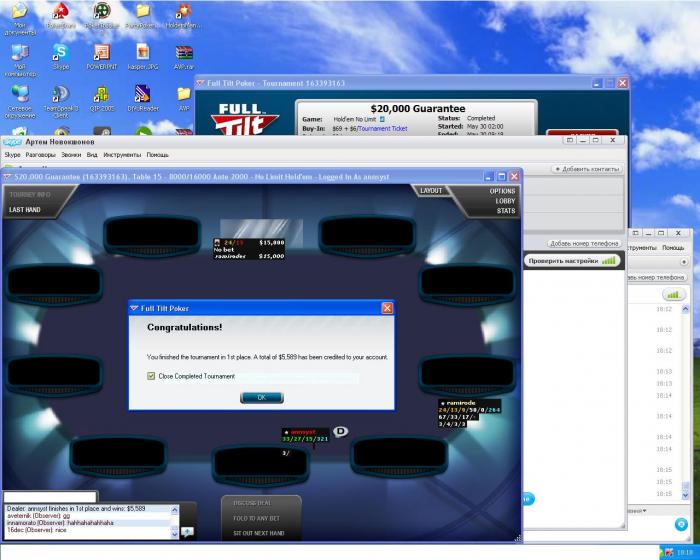
Task: Launch the QIP 2005 desktop shortcut
Action: (x=102, y=98)
